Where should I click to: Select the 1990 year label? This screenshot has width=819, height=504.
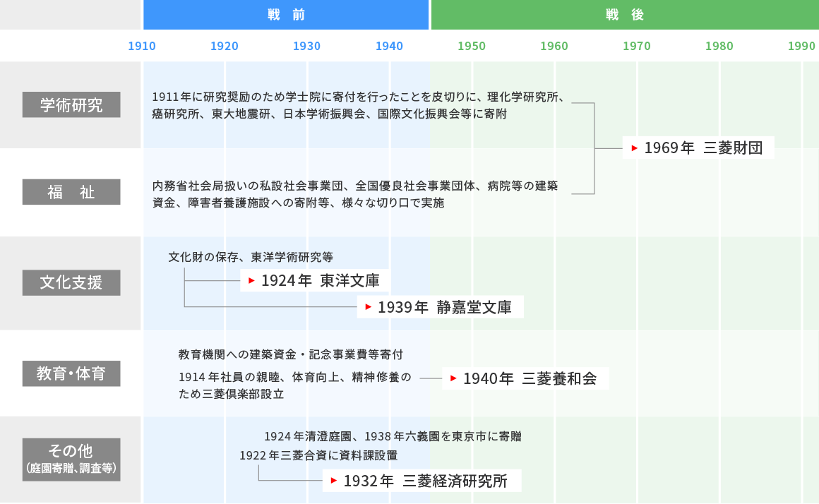tap(802, 46)
